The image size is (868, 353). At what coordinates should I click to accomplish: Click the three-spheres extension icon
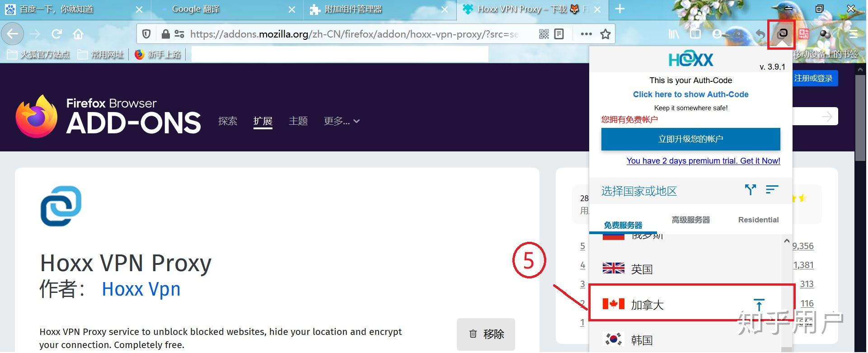(826, 34)
